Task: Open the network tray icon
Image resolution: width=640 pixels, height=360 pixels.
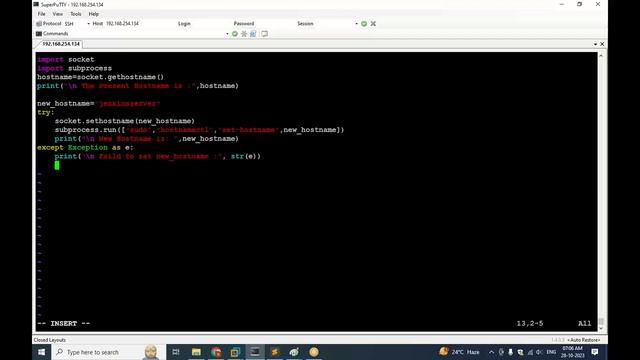Action: coord(530,352)
